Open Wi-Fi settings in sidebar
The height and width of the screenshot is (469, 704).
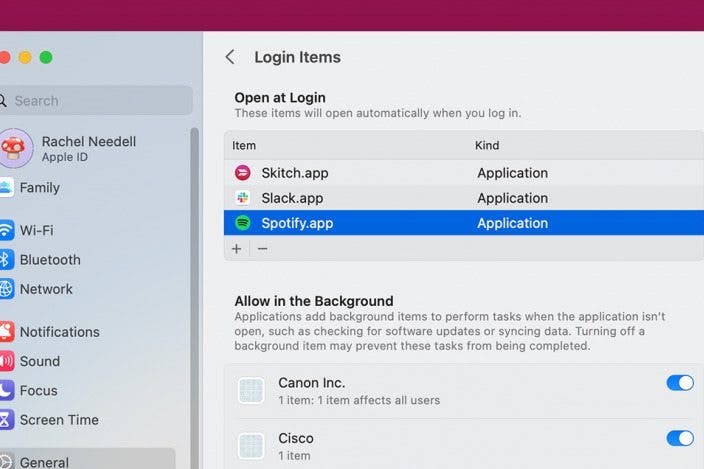36,230
